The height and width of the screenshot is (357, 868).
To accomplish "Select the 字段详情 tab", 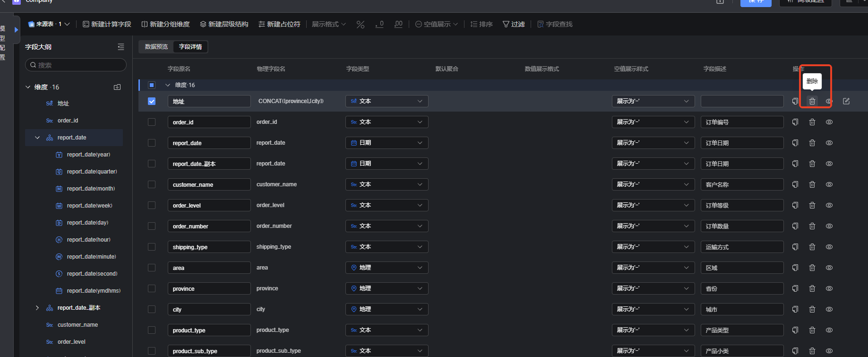I will coord(190,47).
